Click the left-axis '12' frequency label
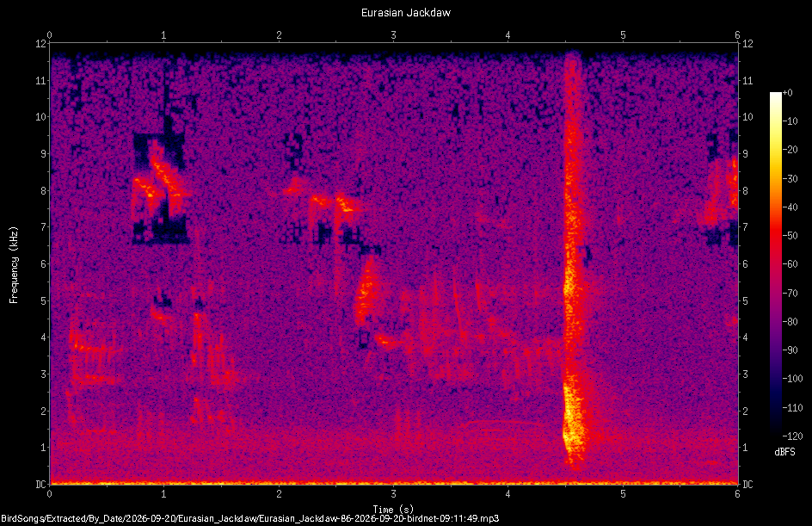The image size is (812, 526). coord(40,44)
